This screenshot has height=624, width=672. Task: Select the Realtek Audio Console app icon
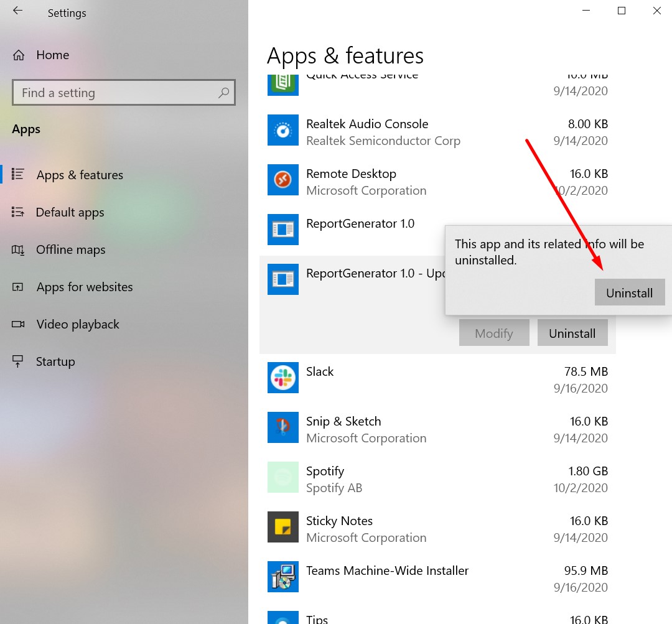(x=283, y=130)
